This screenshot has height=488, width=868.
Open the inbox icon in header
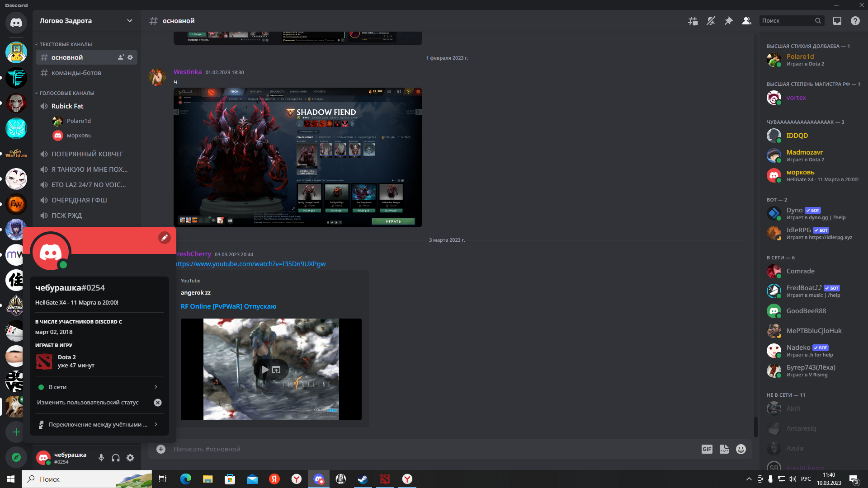837,21
